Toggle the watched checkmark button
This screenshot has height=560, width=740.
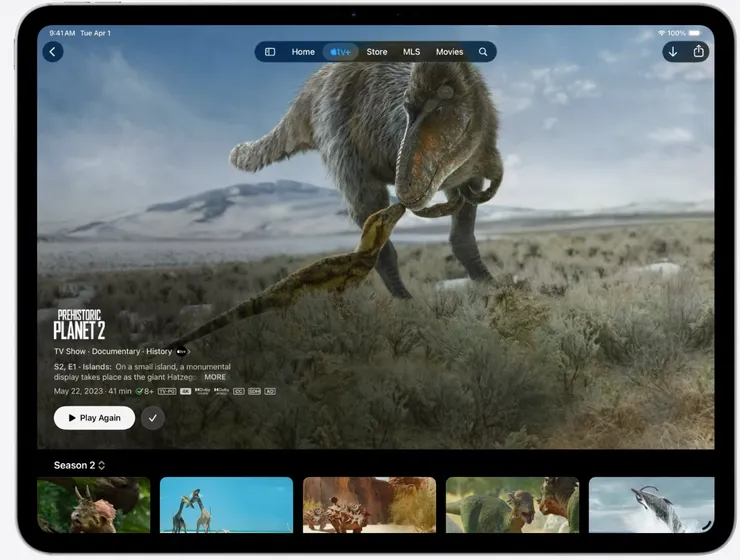click(152, 418)
